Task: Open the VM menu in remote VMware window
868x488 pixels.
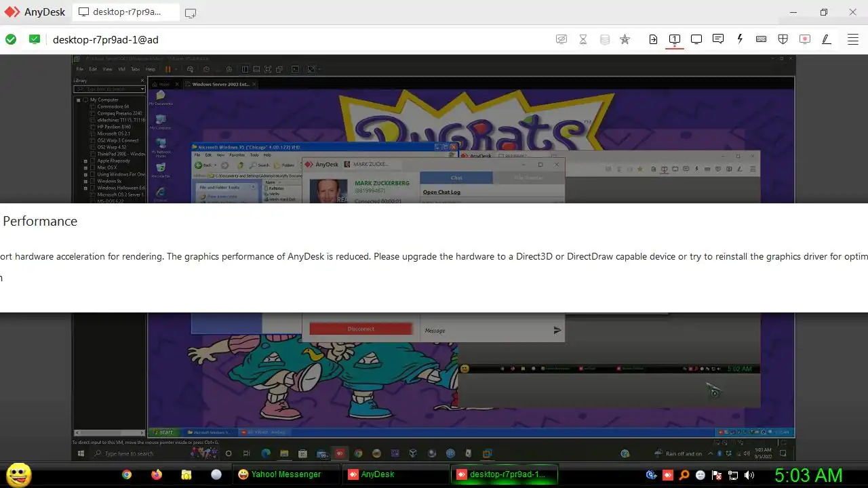Action: tap(122, 69)
